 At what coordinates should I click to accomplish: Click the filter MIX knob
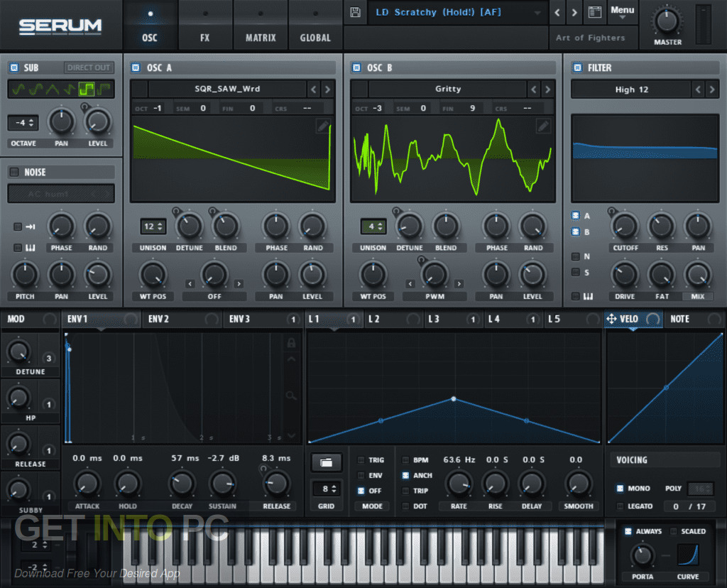698,275
